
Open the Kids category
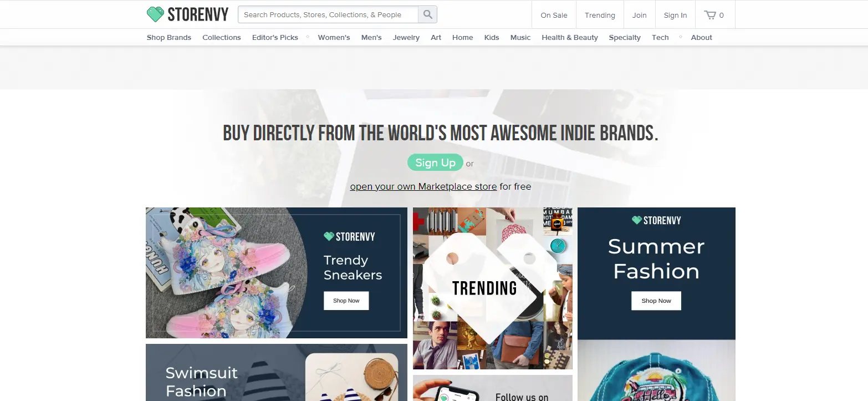coord(492,37)
